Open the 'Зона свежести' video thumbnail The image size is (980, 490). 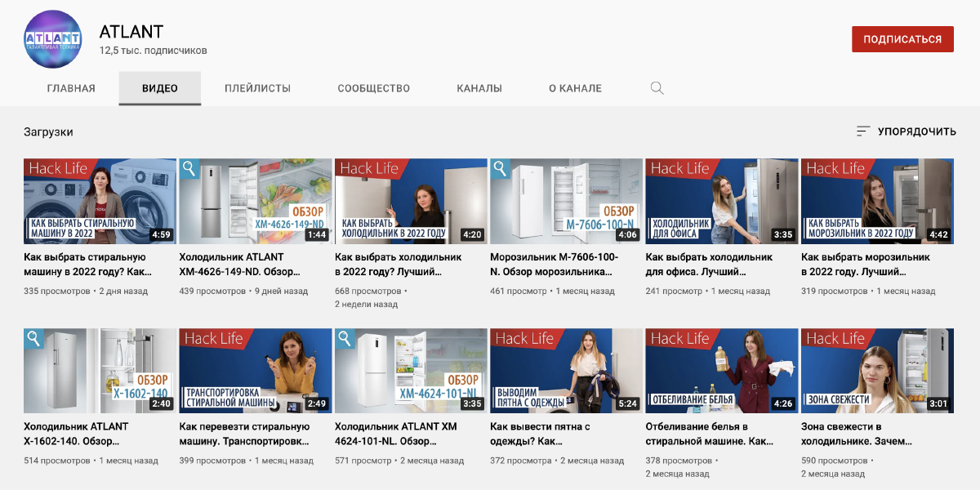coord(878,371)
